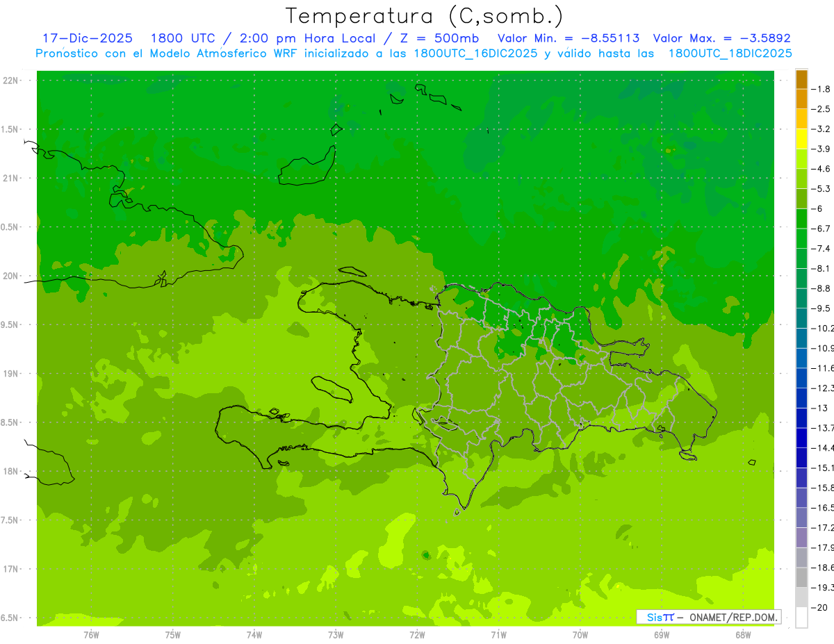Viewport: 834px width, 644px height.
Task: Click the green swatch between -6 and -6.7
Action: (x=801, y=219)
